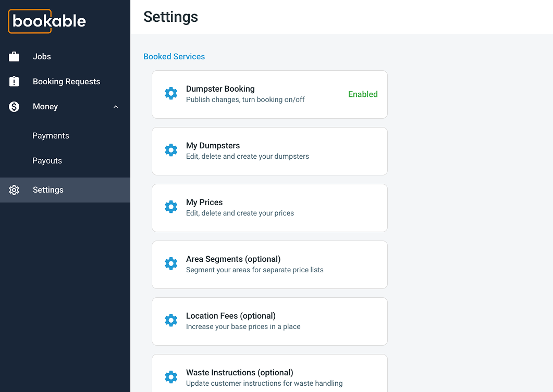Viewport: 553px width, 392px height.
Task: Open the Payments page
Action: [51, 135]
